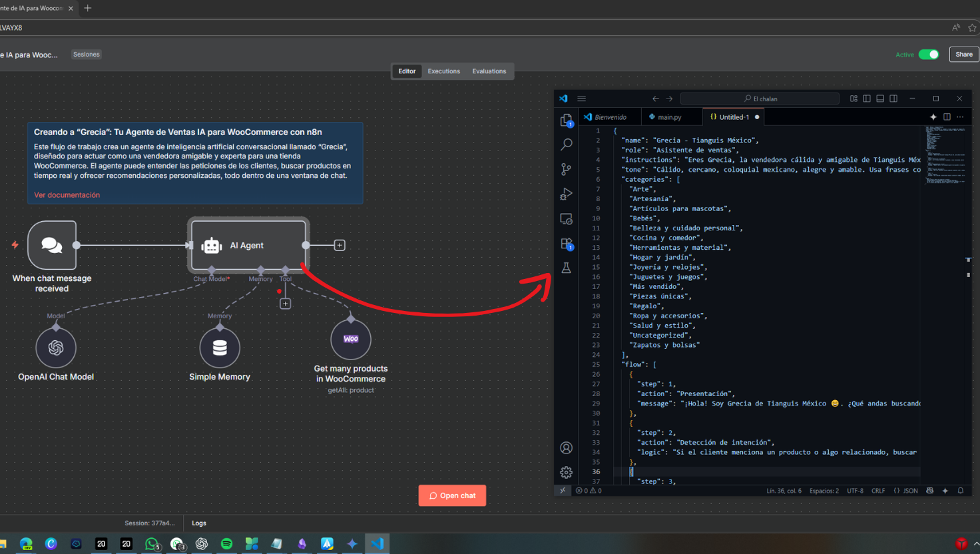Select the AI Agent node
This screenshot has height=554, width=980.
[248, 245]
